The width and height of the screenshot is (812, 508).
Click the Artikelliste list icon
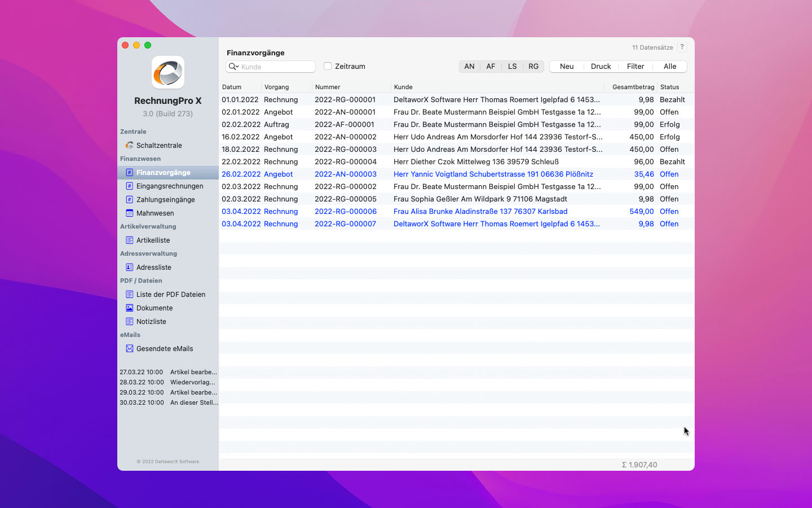tap(129, 240)
